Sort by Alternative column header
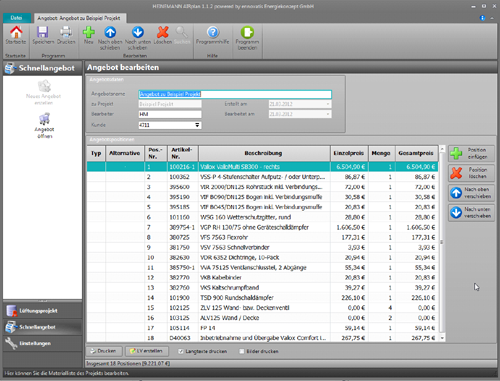The width and height of the screenshot is (500, 381). click(125, 153)
